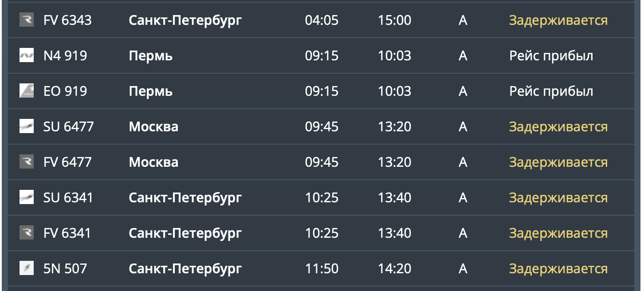Click terminal A in SU 6341 row
The height and width of the screenshot is (291, 644).
click(x=463, y=197)
